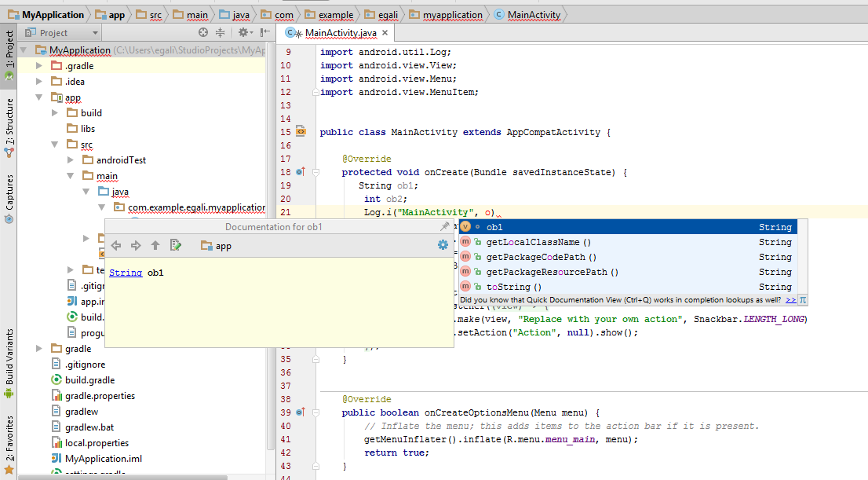Click the Project panel horizontal scrollbar
This screenshot has height=480, width=868.
[123, 477]
